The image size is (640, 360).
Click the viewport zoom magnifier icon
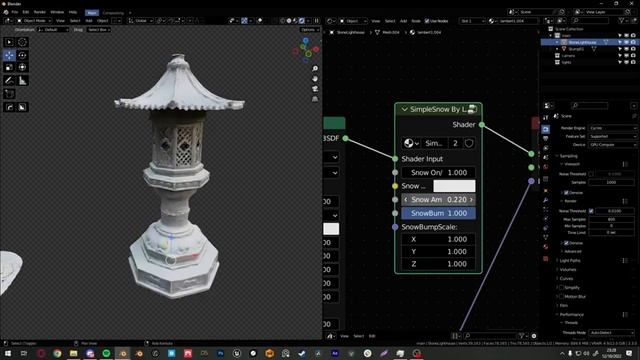tap(315, 69)
